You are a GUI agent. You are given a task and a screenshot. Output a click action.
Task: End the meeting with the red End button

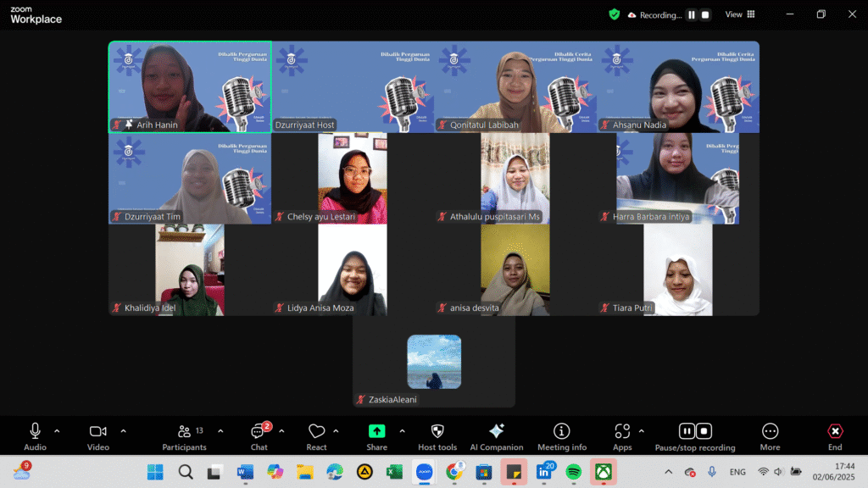point(834,432)
